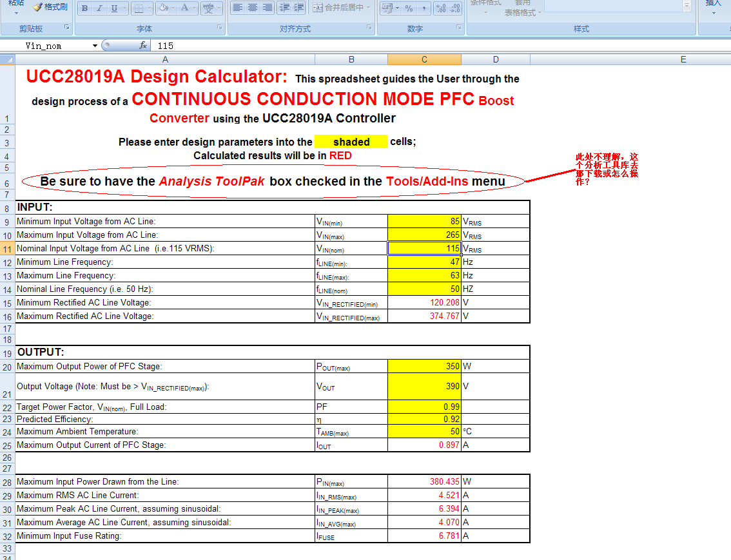731x560 pixels.
Task: Increase indent button
Action: [x=299, y=8]
